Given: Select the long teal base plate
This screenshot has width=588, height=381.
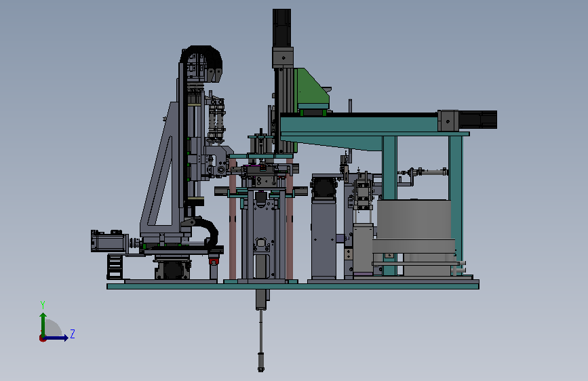Looking at the screenshot, I should [x=292, y=287].
